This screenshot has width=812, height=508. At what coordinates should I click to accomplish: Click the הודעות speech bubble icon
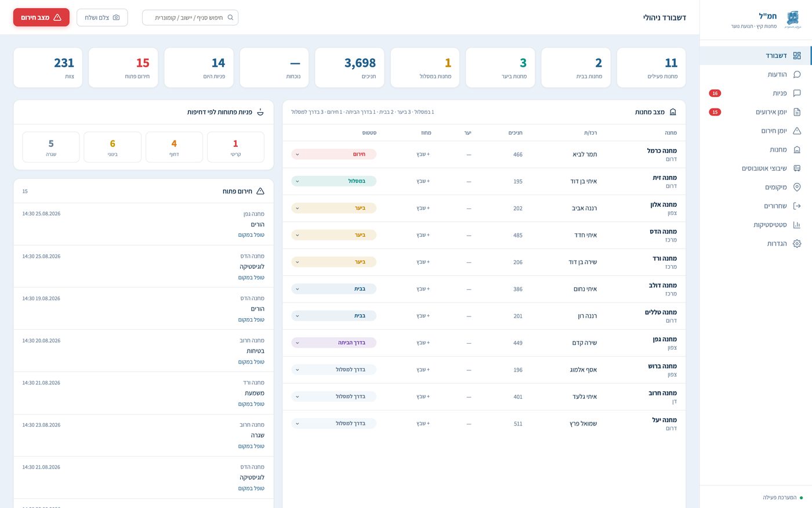coord(796,74)
